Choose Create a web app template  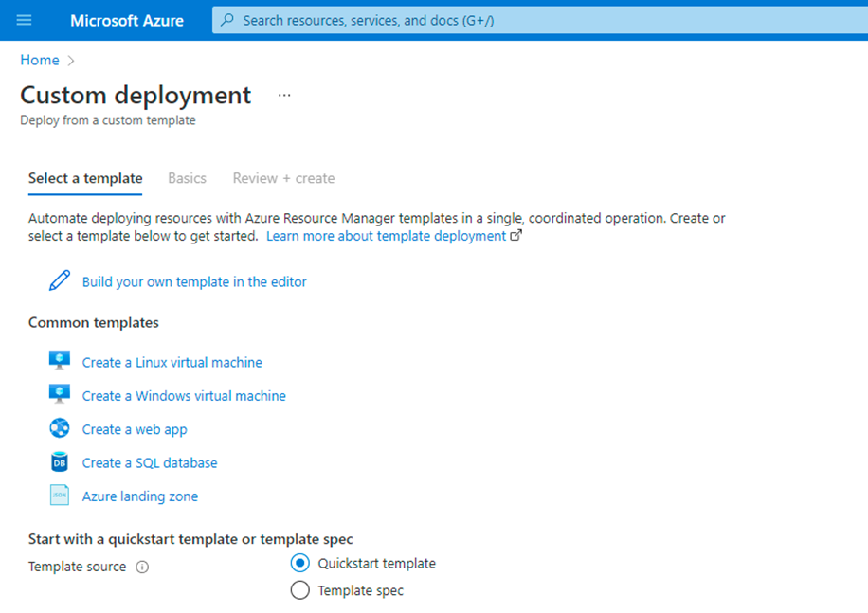pyautogui.click(x=135, y=429)
